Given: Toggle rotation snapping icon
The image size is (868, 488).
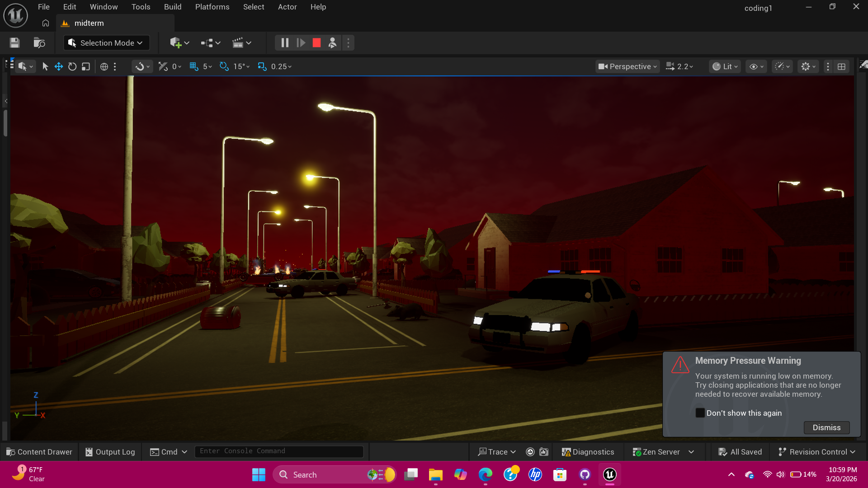Looking at the screenshot, I should 224,66.
